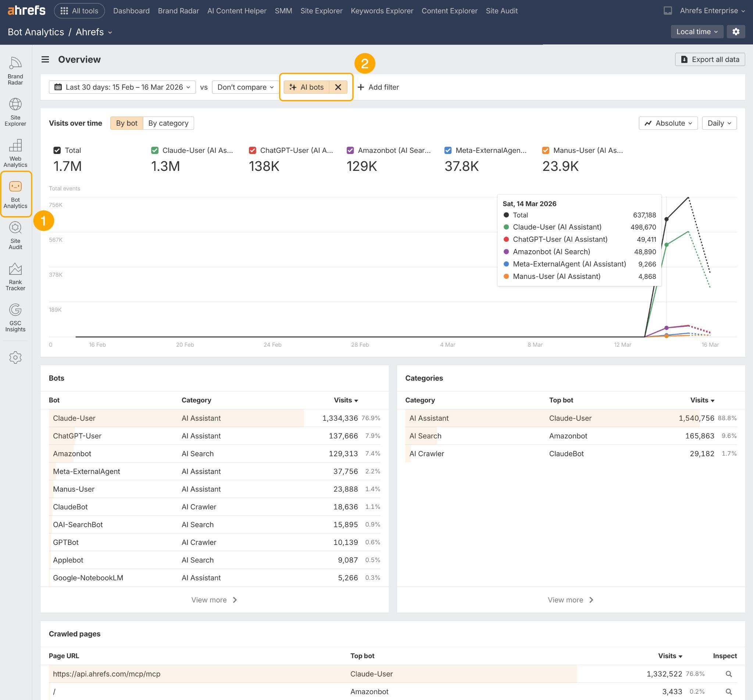The width and height of the screenshot is (753, 700).
Task: Inspect the root slash page row
Action: (728, 692)
